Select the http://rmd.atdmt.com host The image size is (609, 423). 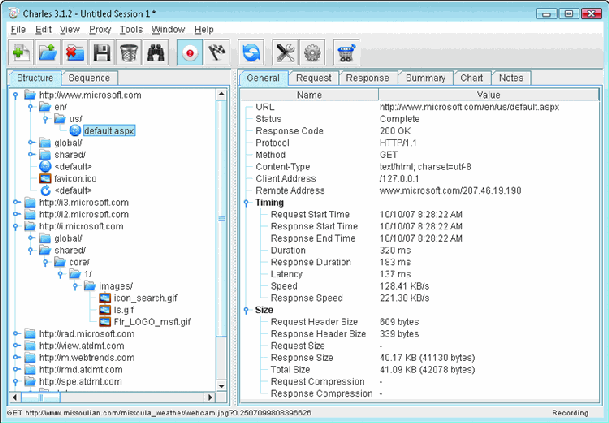point(80,370)
